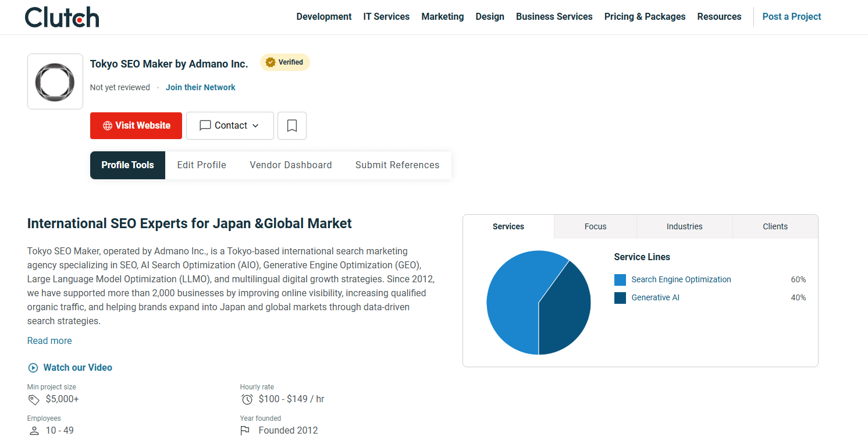Click the flag icon by Founded 2012

[245, 431]
